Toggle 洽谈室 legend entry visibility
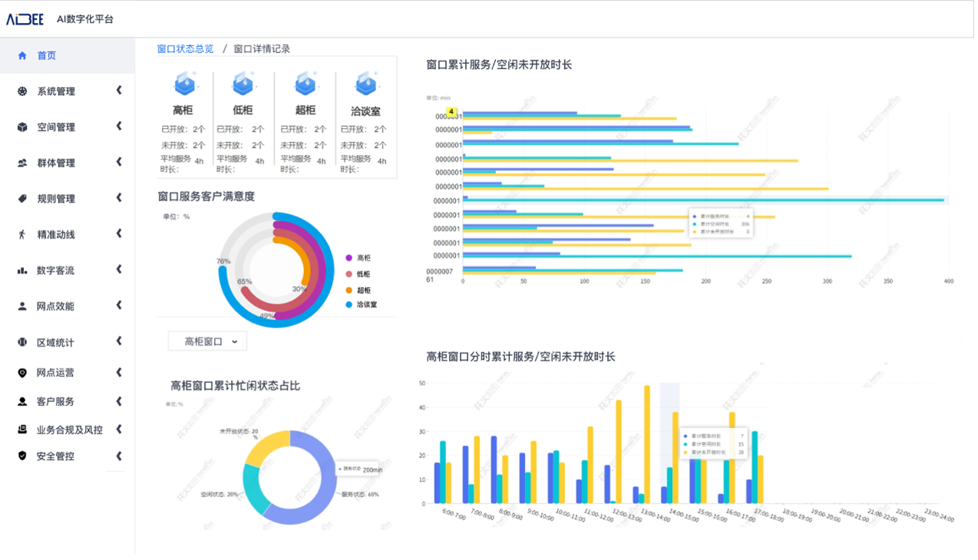Image resolution: width=978 pixels, height=560 pixels. (361, 305)
